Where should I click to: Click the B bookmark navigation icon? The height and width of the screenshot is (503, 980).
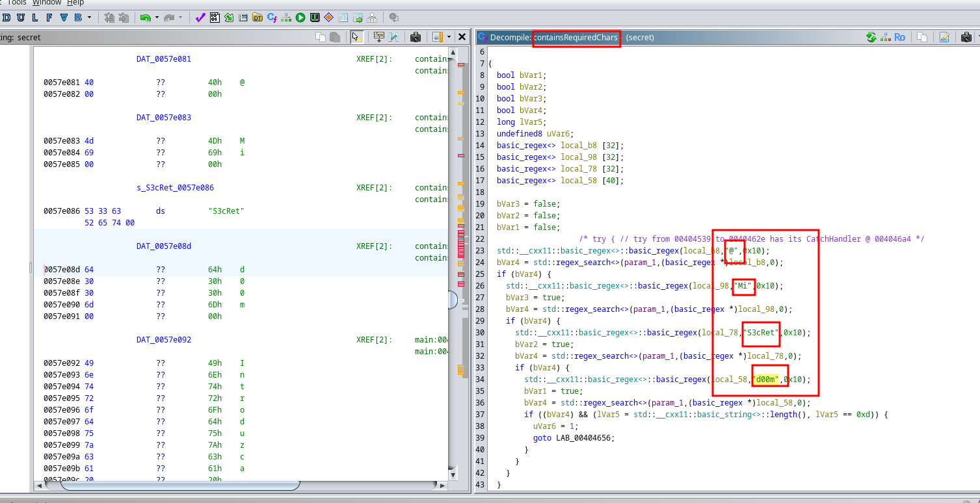click(78, 18)
